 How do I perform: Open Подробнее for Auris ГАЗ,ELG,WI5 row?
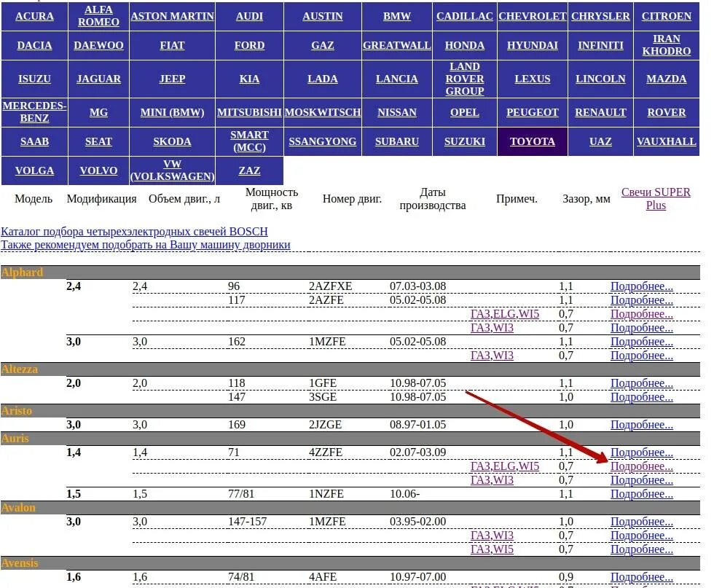[642, 466]
